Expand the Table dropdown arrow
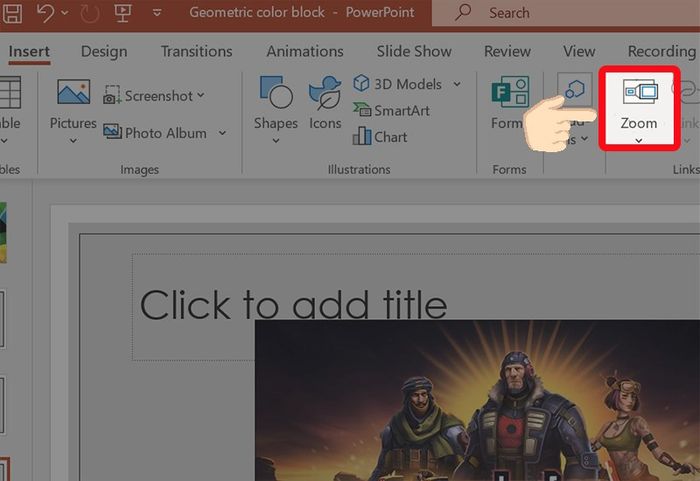The image size is (700, 481). [4, 141]
